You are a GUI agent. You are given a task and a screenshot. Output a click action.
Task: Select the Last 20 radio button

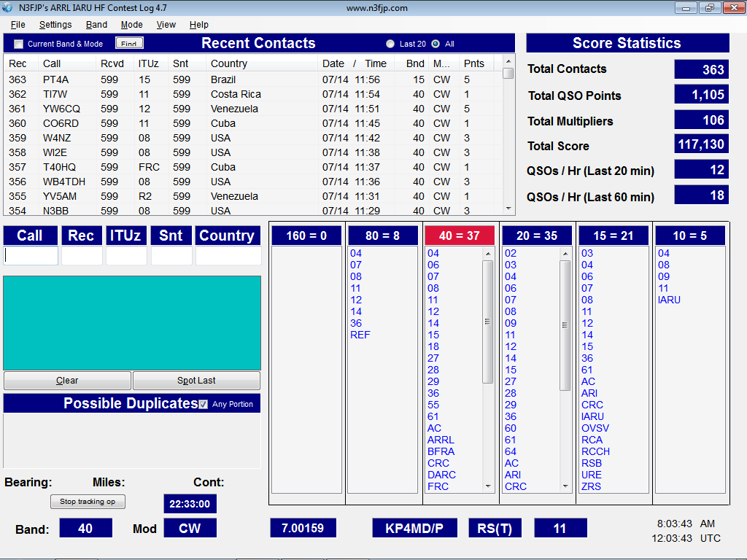(x=390, y=44)
